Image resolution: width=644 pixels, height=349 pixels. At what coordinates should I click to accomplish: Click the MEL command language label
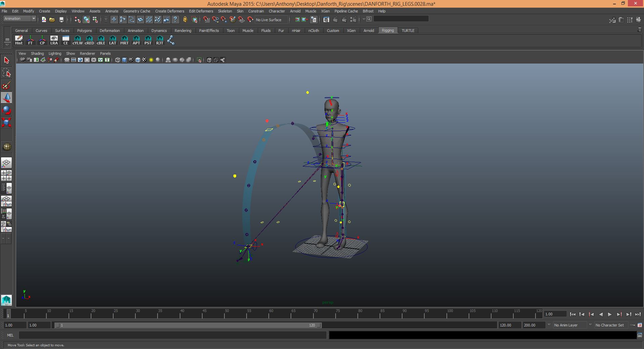(x=10, y=335)
